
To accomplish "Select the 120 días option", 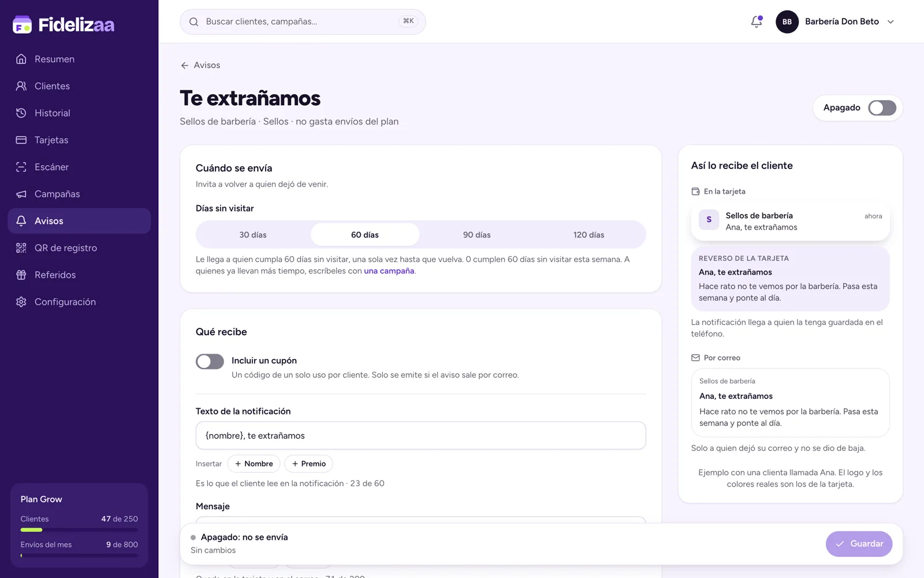I will pos(588,235).
